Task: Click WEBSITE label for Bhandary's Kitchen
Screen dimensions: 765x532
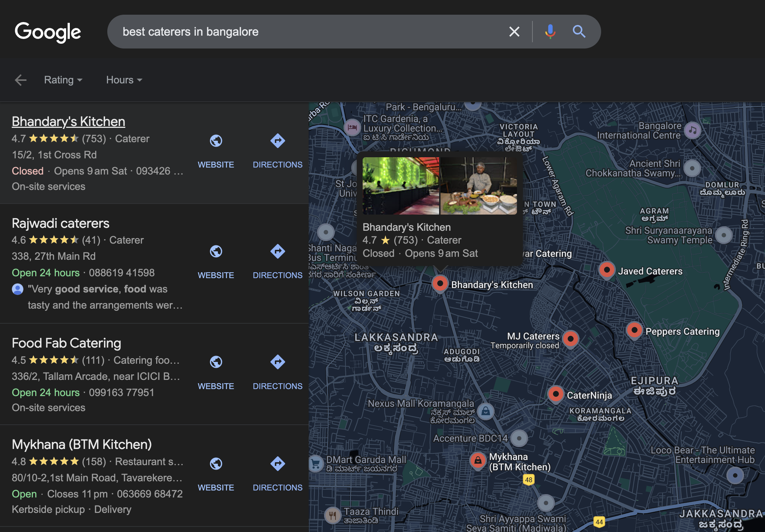Action: 216,165
